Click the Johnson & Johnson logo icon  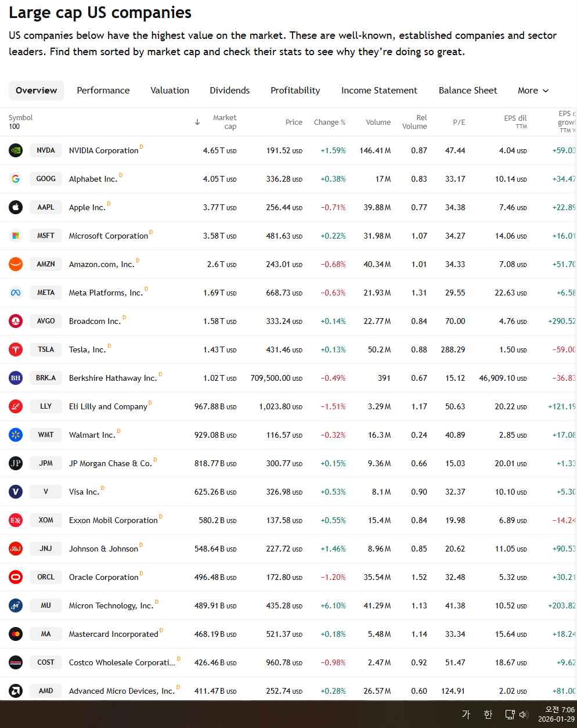pyautogui.click(x=16, y=549)
